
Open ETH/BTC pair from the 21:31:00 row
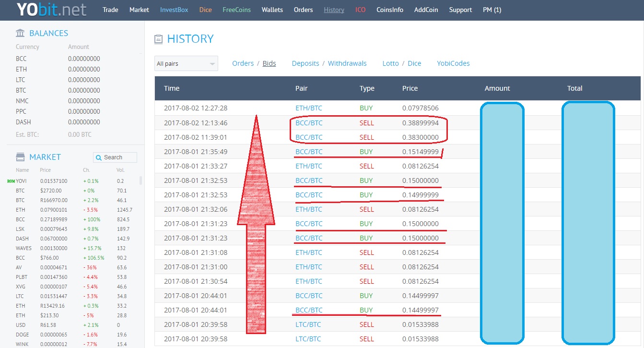pos(309,267)
